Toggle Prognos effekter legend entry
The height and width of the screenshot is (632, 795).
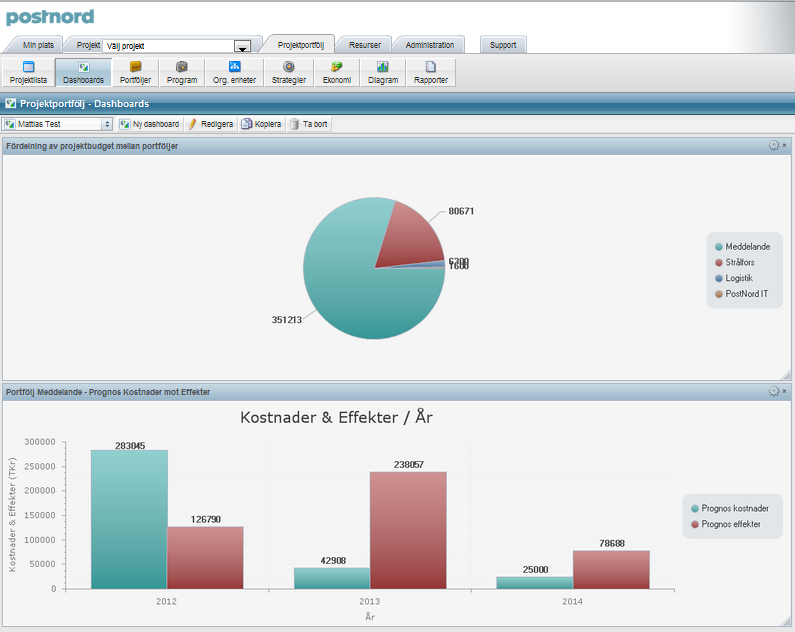(726, 524)
